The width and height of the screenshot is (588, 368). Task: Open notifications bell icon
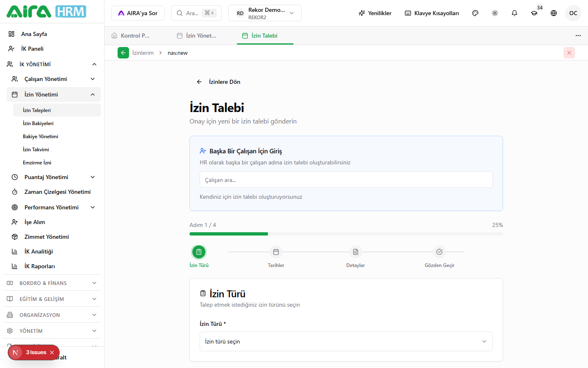point(514,13)
